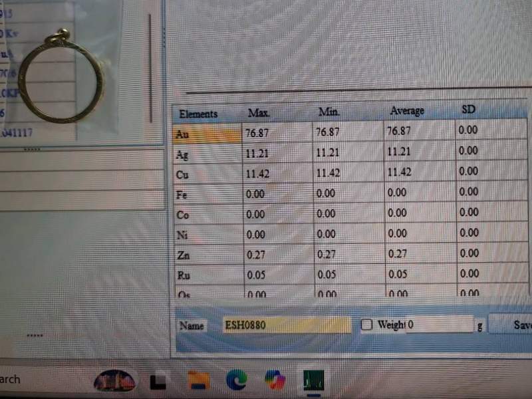Click the search highlight skyline icon
Viewport: 532px width, 399px height.
(x=114, y=380)
